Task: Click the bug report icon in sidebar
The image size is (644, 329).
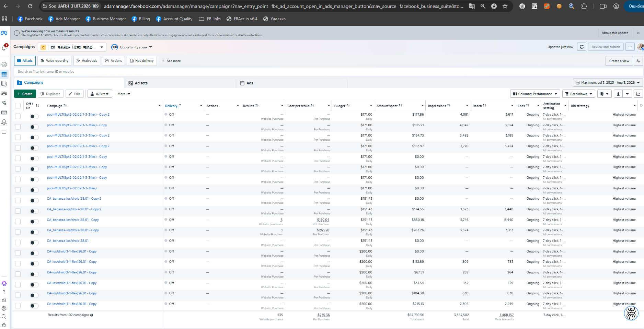Action: 4,325
